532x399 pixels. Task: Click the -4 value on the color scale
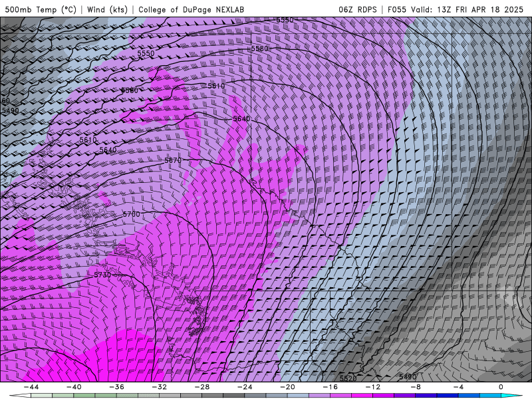[x=458, y=387]
